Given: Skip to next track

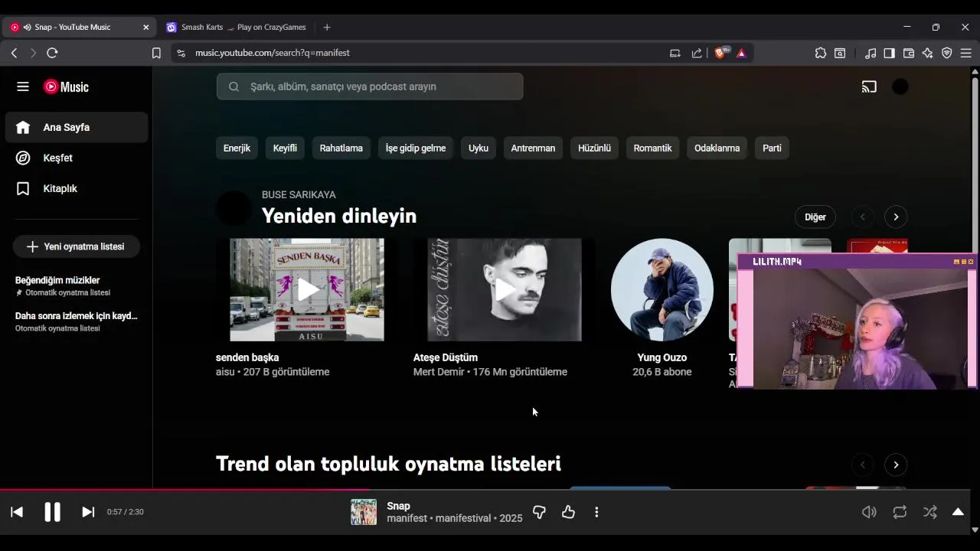Looking at the screenshot, I should [88, 512].
